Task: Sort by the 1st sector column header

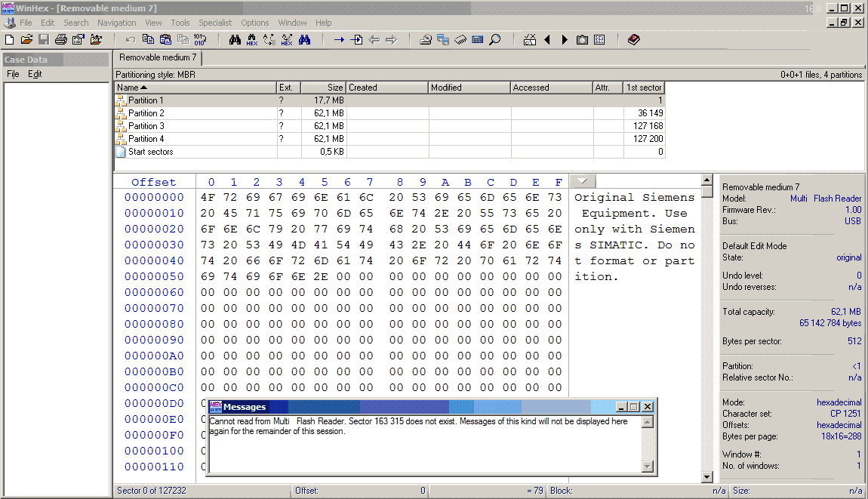Action: pos(643,88)
